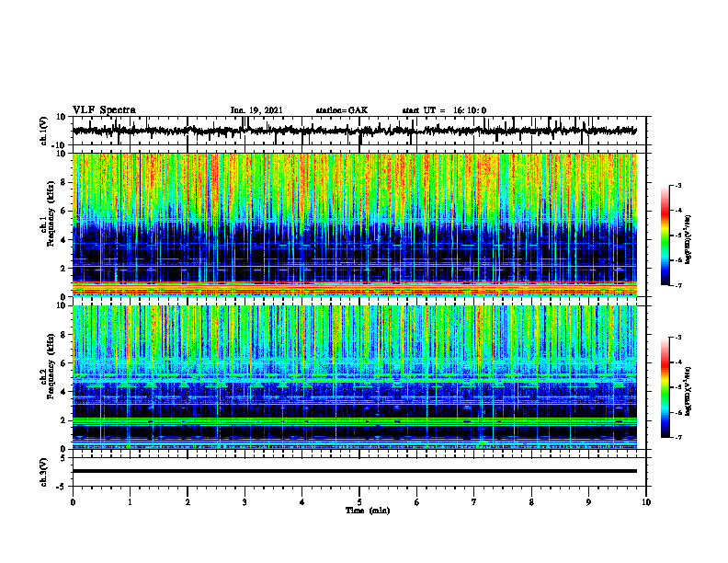Click the "-3" tick on the ch.1 color bar

coord(677,186)
